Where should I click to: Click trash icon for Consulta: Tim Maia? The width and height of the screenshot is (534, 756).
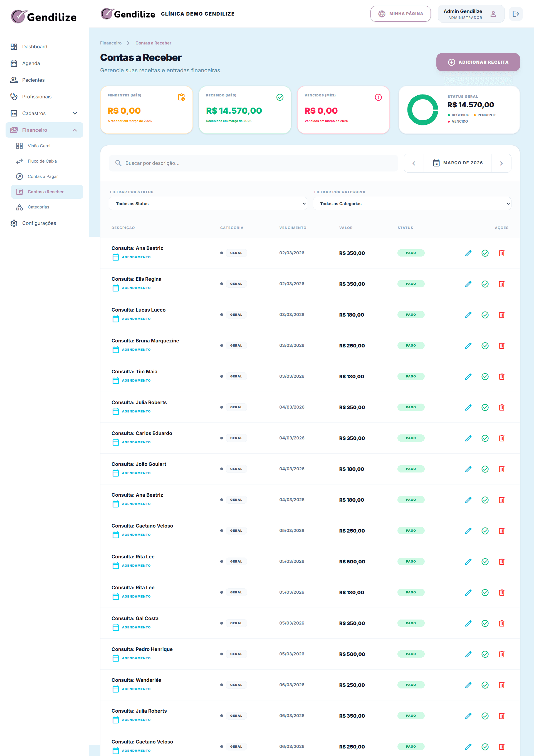(501, 376)
